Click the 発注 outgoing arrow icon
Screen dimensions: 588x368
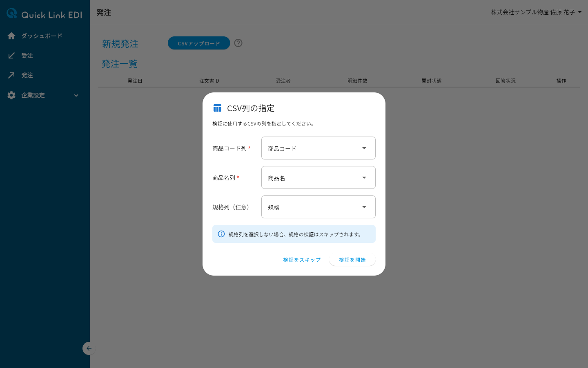(11, 75)
